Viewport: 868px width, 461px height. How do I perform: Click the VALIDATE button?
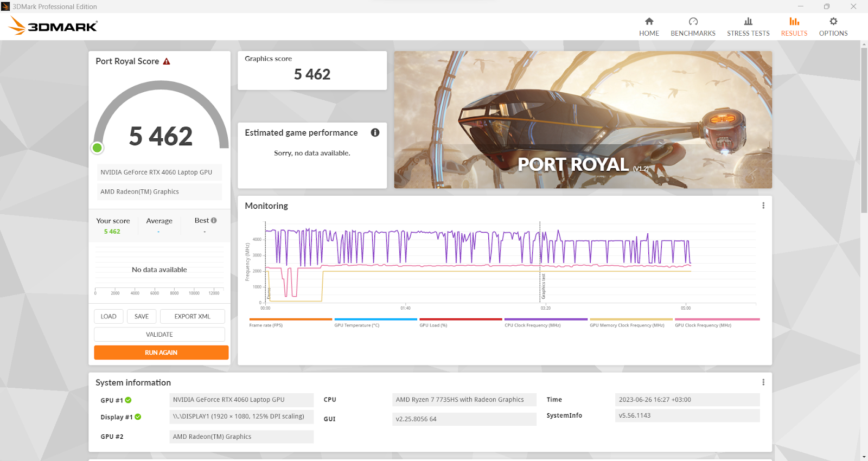tap(159, 335)
